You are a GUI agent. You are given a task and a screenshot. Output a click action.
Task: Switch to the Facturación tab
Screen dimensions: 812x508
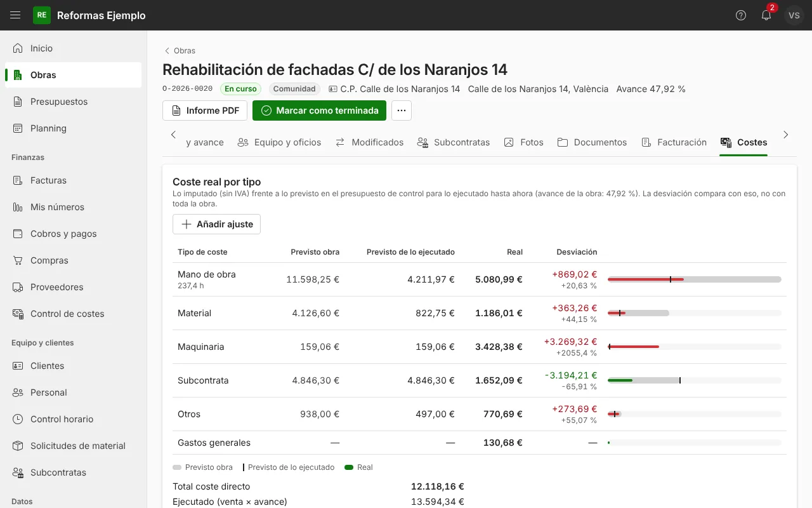674,142
